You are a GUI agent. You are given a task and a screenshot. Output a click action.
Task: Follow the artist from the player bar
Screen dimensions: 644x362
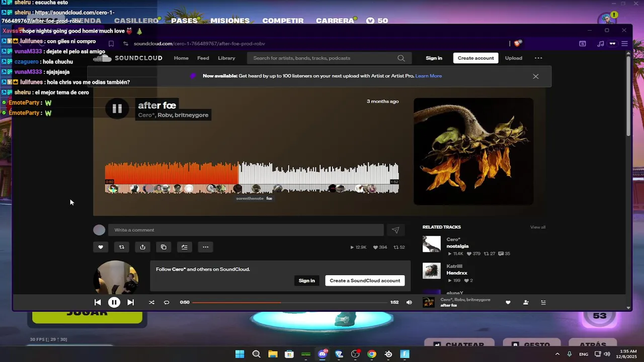click(526, 302)
